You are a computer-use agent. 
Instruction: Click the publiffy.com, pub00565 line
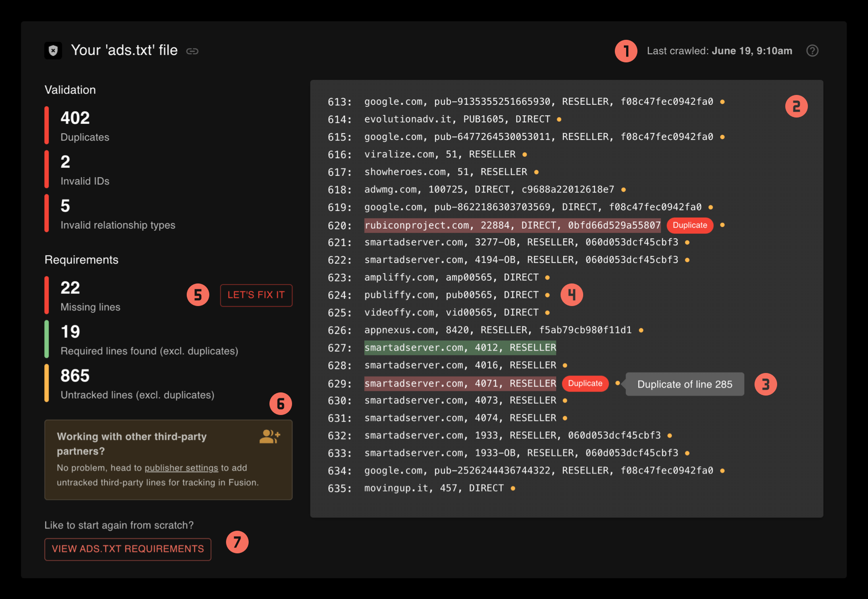click(452, 295)
